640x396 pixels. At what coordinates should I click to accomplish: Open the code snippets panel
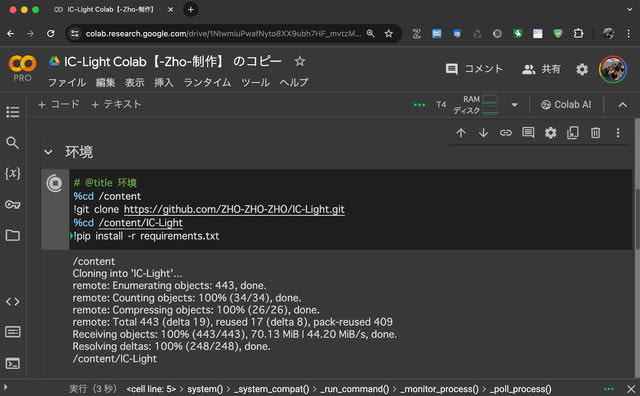[x=13, y=302]
